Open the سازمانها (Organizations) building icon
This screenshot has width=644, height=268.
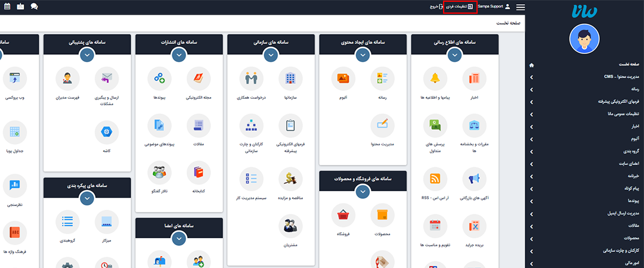click(290, 79)
